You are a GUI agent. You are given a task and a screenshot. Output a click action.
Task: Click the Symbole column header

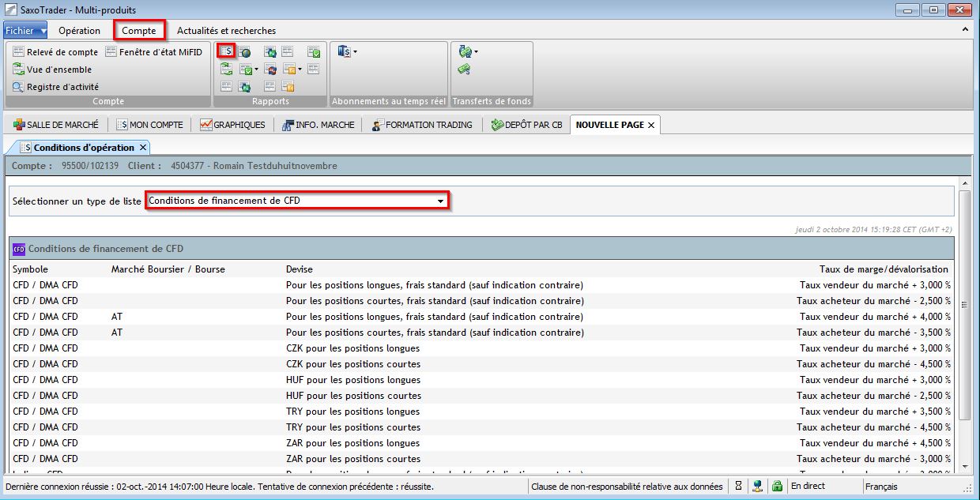[x=30, y=269]
